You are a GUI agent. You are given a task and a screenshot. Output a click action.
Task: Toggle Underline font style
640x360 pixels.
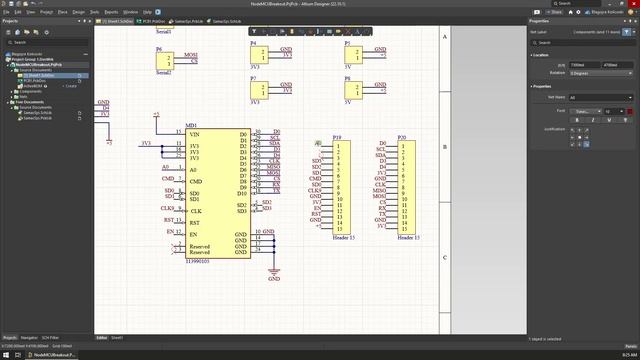click(x=609, y=120)
